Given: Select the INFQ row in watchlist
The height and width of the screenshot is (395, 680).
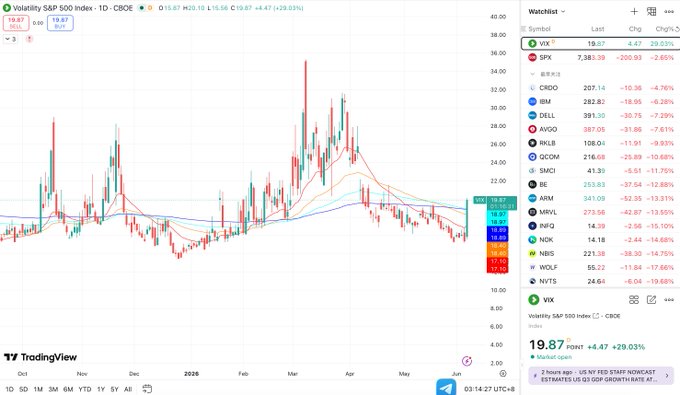Looking at the screenshot, I should pos(600,226).
